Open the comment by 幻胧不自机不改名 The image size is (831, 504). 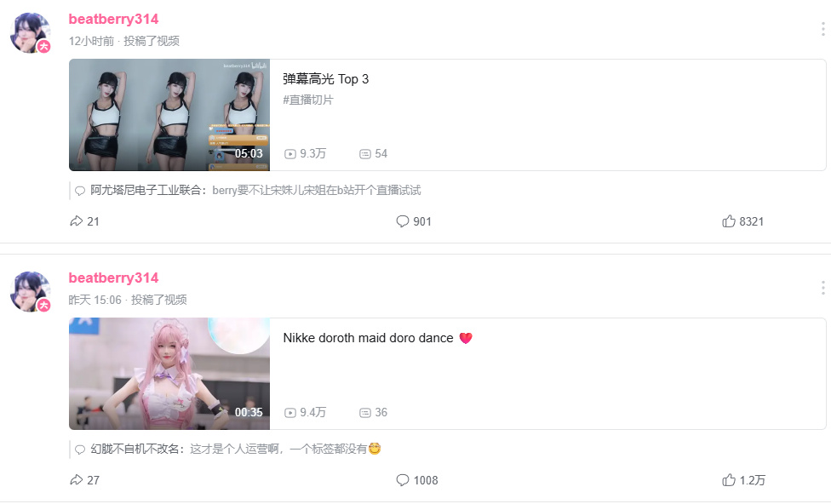click(228, 449)
